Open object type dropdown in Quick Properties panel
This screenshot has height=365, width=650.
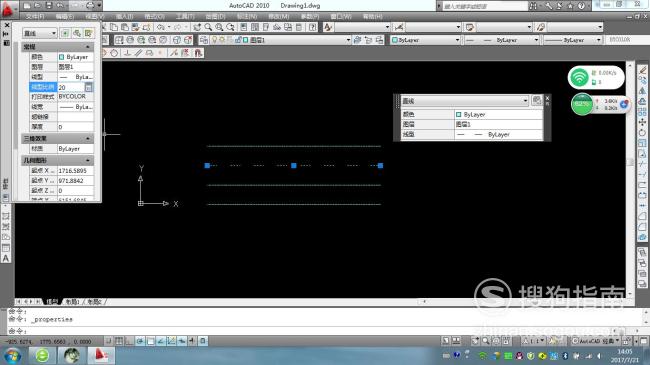465,100
